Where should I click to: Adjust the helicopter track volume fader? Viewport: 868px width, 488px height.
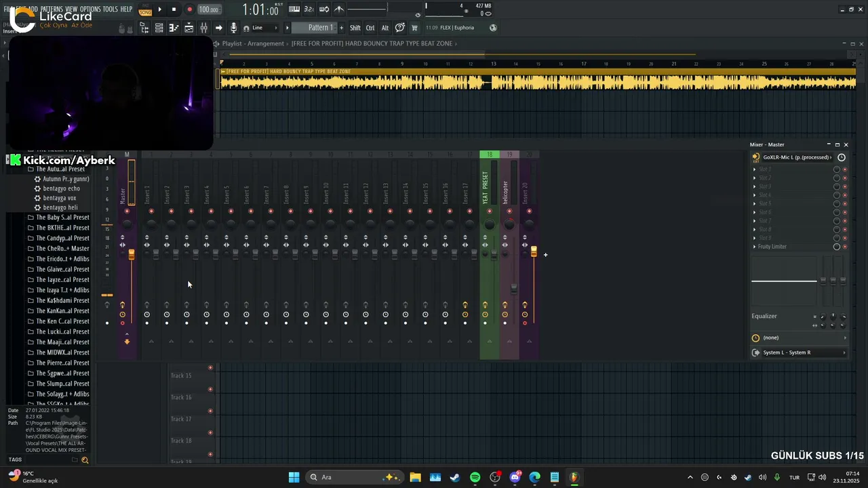(514, 288)
